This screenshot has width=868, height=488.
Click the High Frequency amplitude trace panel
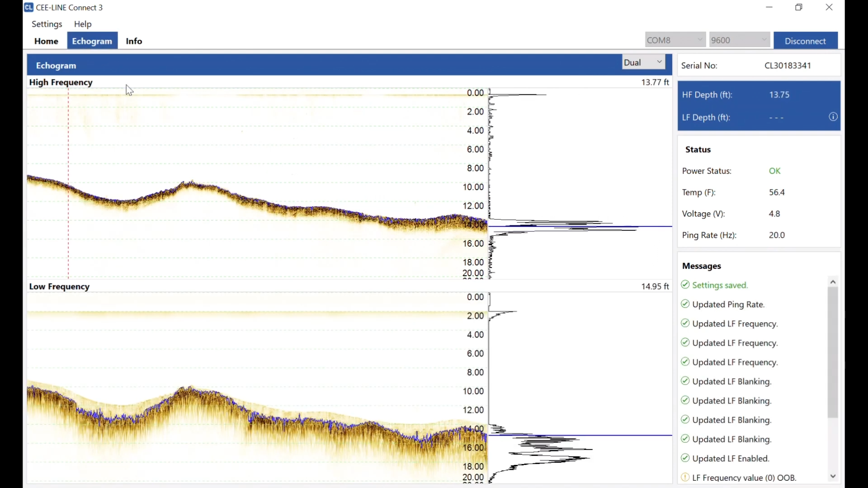(580, 183)
